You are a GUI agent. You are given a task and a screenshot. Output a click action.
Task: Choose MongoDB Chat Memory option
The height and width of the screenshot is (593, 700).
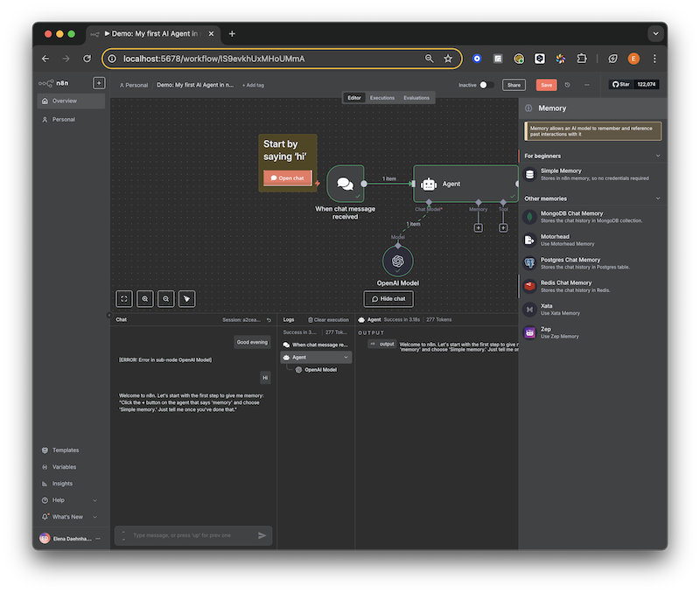coord(592,217)
